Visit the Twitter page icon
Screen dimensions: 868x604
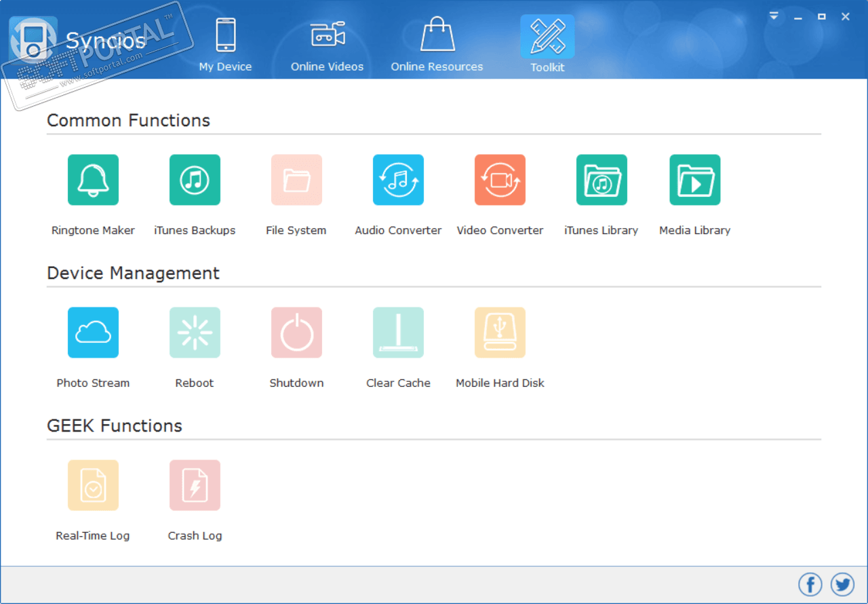pyautogui.click(x=843, y=584)
